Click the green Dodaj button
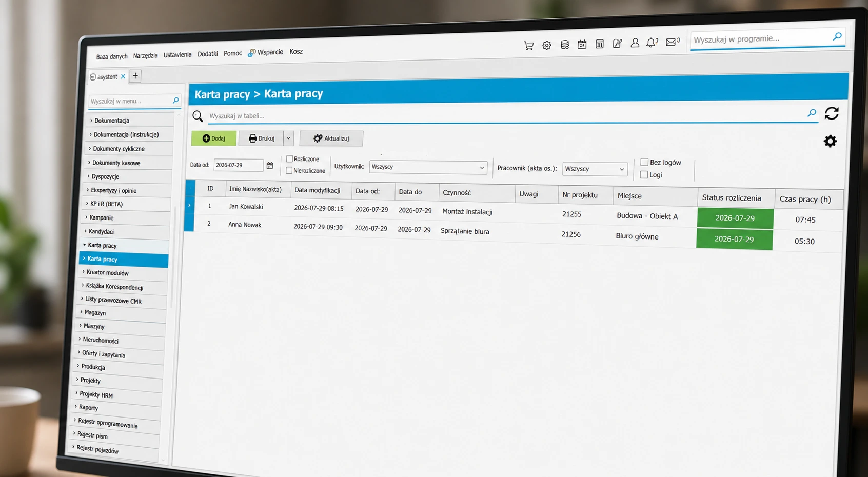 [x=214, y=138]
